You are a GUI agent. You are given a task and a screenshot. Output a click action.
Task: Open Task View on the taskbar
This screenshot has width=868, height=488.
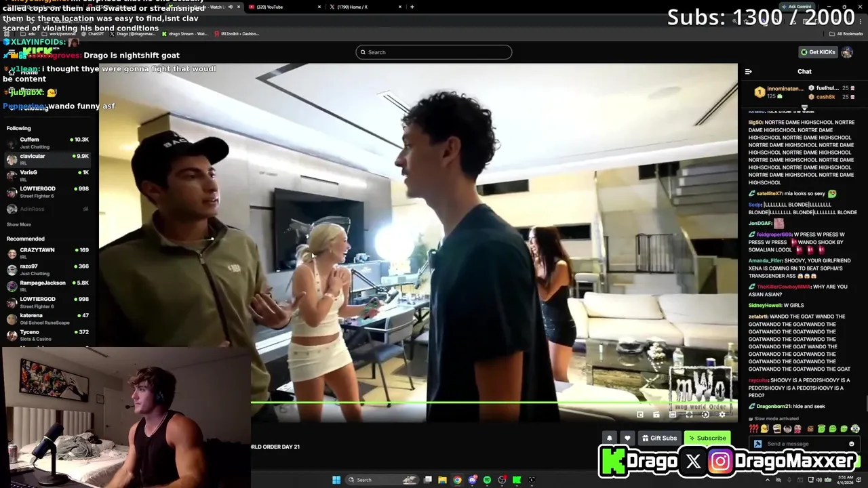[428, 480]
